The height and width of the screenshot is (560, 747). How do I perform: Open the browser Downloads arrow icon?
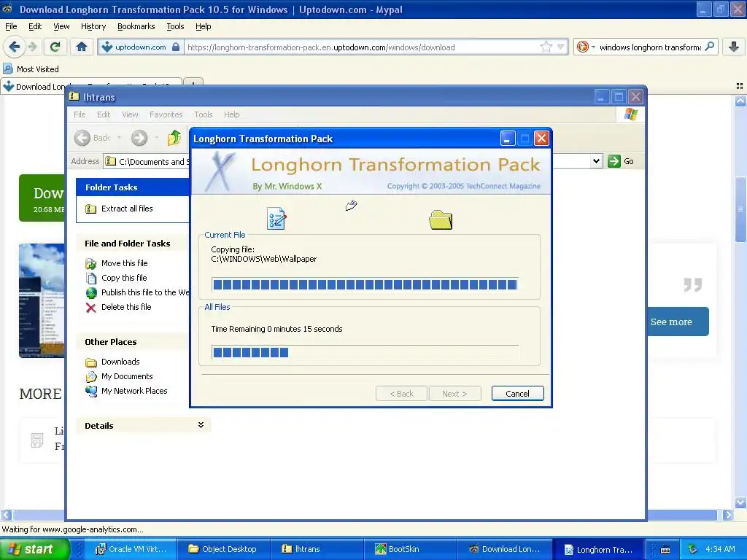click(x=734, y=47)
